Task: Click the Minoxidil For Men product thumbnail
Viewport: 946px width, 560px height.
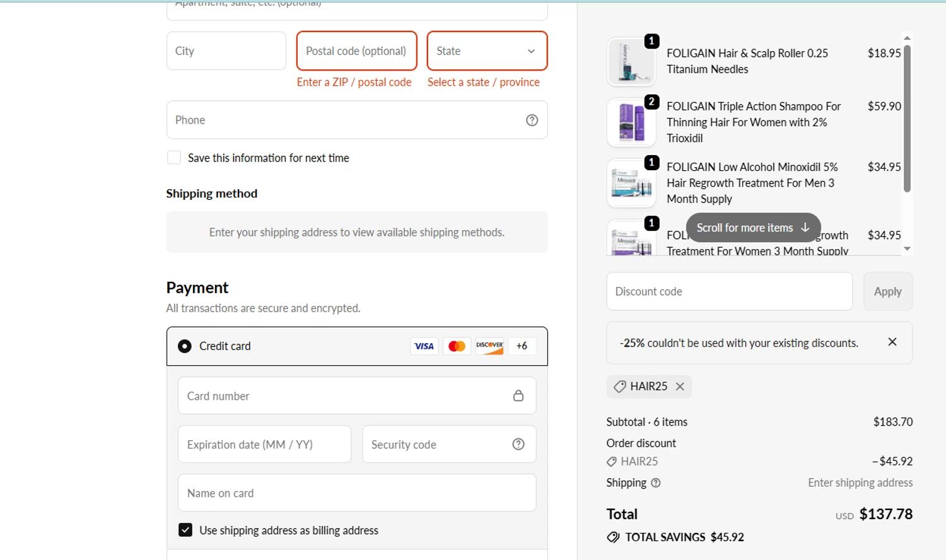Action: click(631, 183)
